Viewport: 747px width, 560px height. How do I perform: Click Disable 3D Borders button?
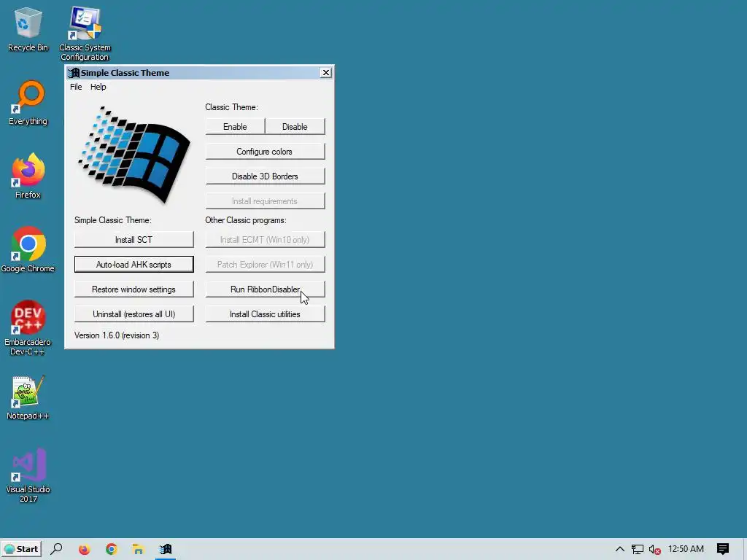click(x=265, y=176)
